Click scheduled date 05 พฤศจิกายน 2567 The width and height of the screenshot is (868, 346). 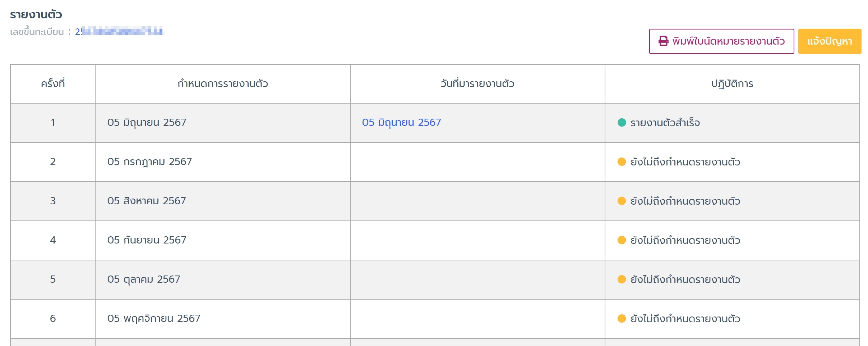click(154, 319)
